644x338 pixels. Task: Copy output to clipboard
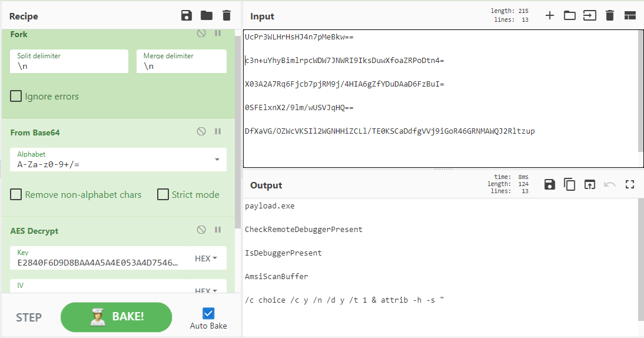[x=569, y=185]
